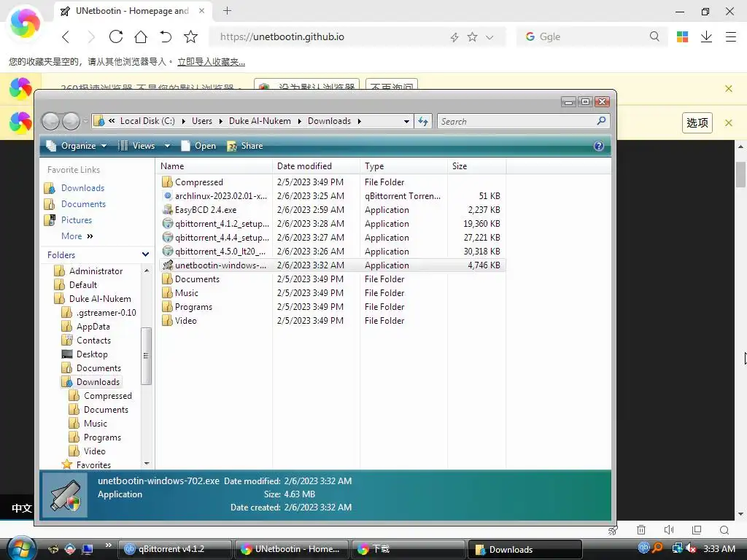
Task: Open browser favorites star beside home
Action: point(190,36)
